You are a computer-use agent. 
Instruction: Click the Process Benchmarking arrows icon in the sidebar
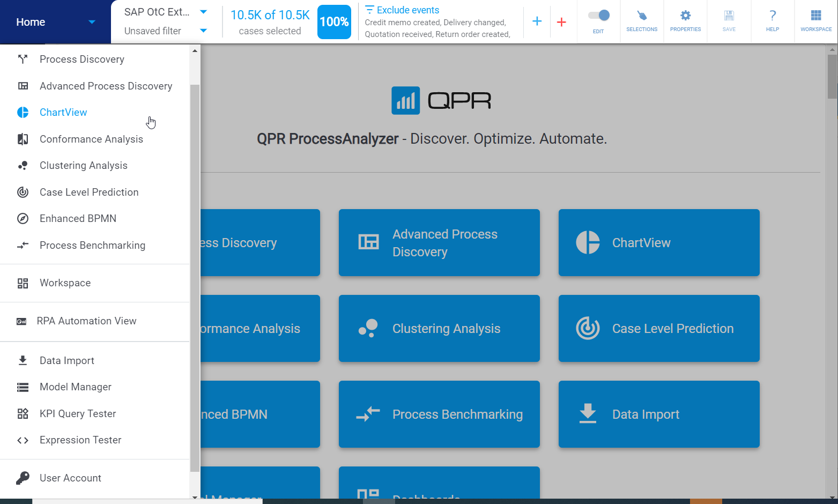(23, 245)
